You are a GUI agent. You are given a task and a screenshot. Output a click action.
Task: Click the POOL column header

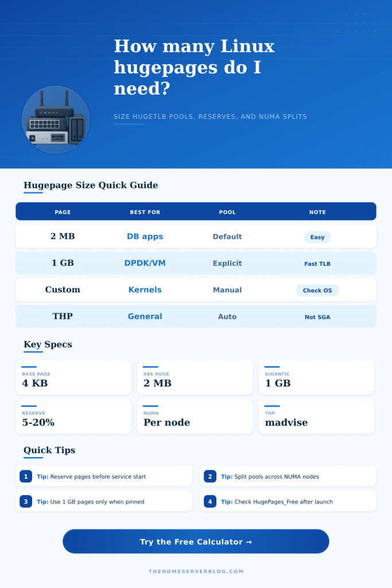pos(227,212)
